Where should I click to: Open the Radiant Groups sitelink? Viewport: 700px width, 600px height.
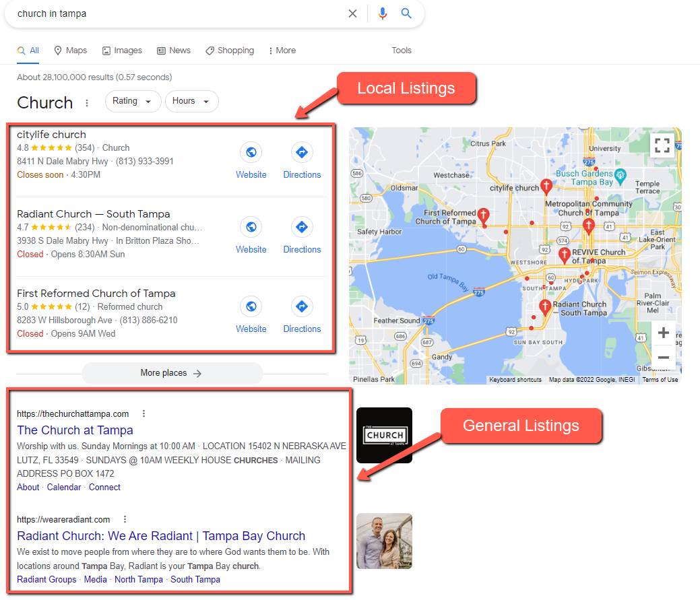(46, 580)
